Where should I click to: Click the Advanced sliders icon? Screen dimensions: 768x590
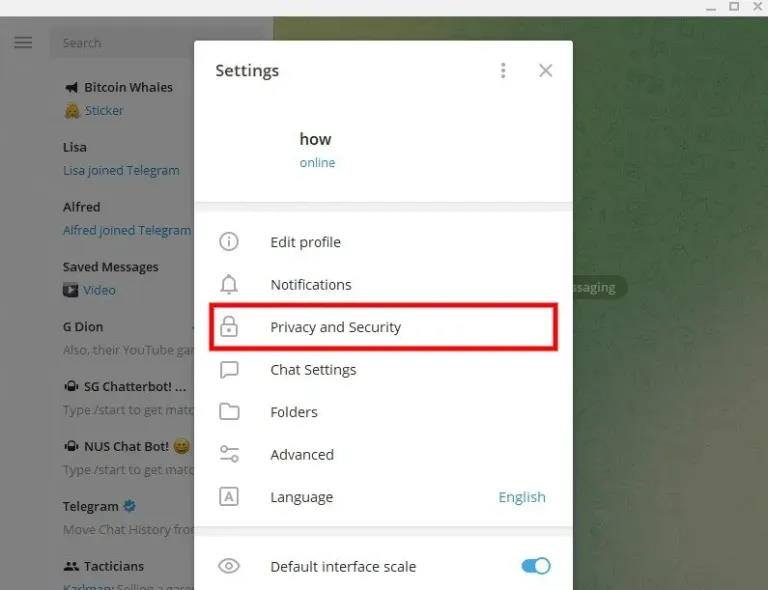[x=229, y=454]
